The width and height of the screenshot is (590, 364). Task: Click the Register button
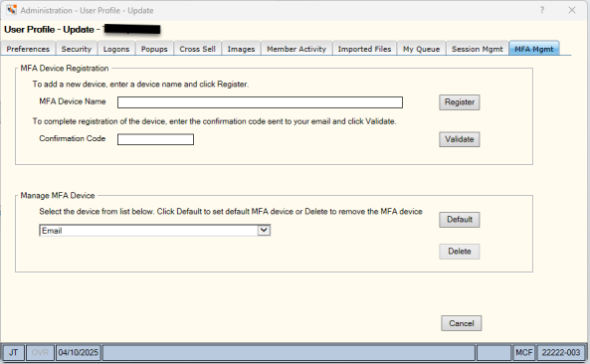tap(459, 102)
